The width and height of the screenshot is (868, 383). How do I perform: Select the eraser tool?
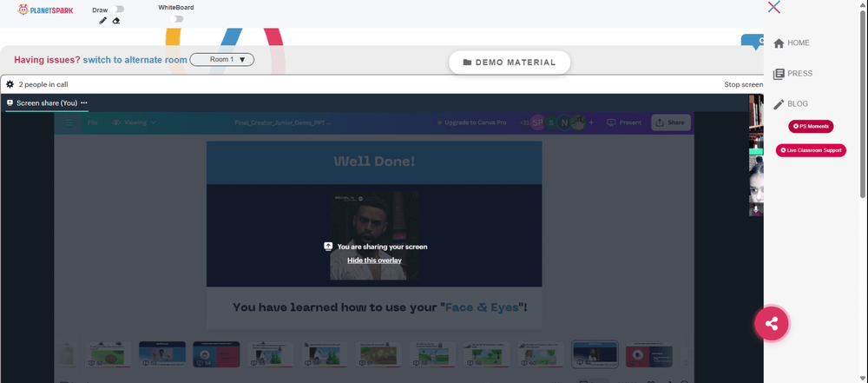pyautogui.click(x=115, y=21)
